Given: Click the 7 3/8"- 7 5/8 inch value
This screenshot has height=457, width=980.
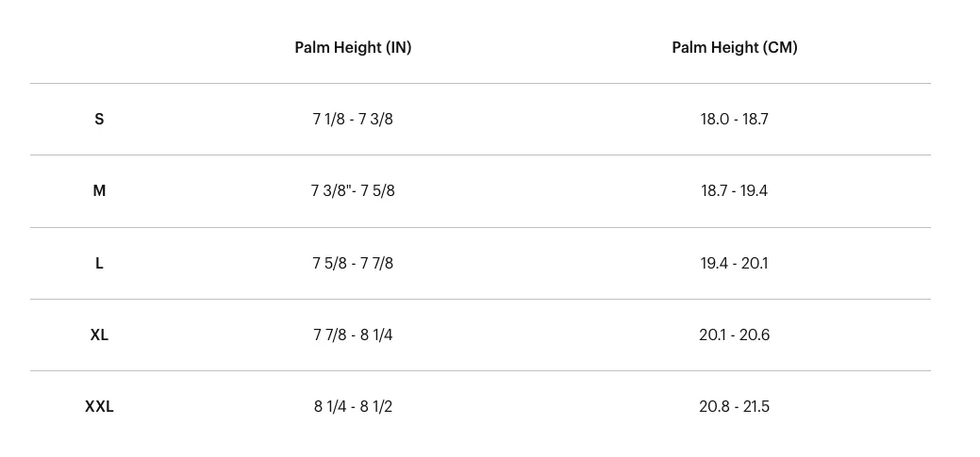Looking at the screenshot, I should (353, 191).
